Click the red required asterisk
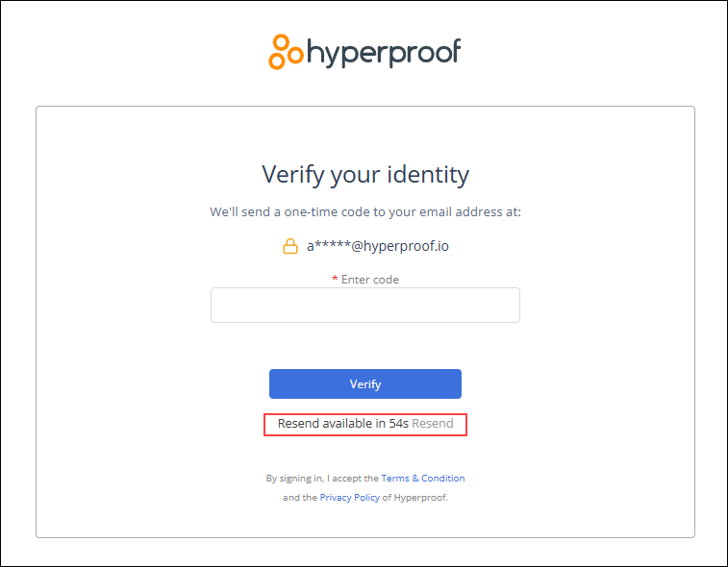Screen dimensions: 728x567 click(335, 280)
